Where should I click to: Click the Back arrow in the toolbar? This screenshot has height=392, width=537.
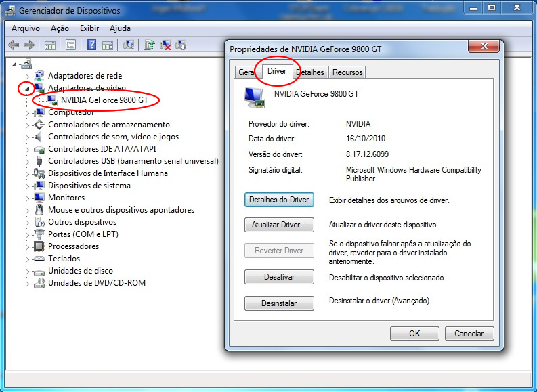13,45
